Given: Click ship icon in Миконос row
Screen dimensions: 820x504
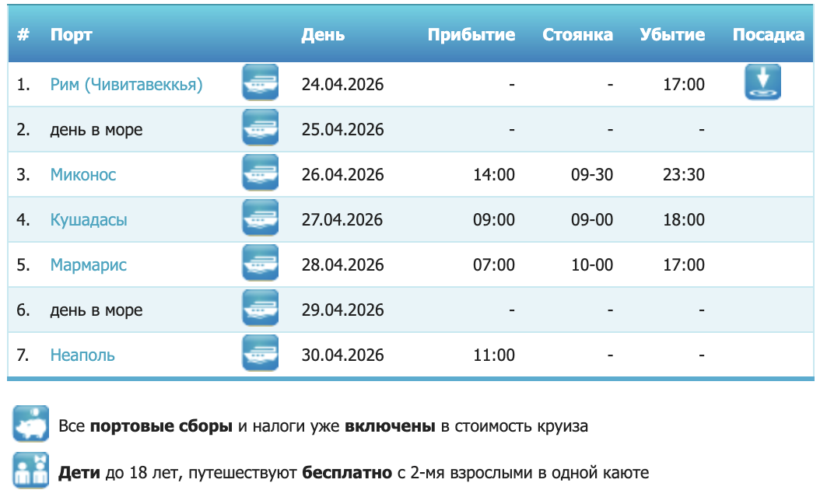Looking at the screenshot, I should (260, 173).
